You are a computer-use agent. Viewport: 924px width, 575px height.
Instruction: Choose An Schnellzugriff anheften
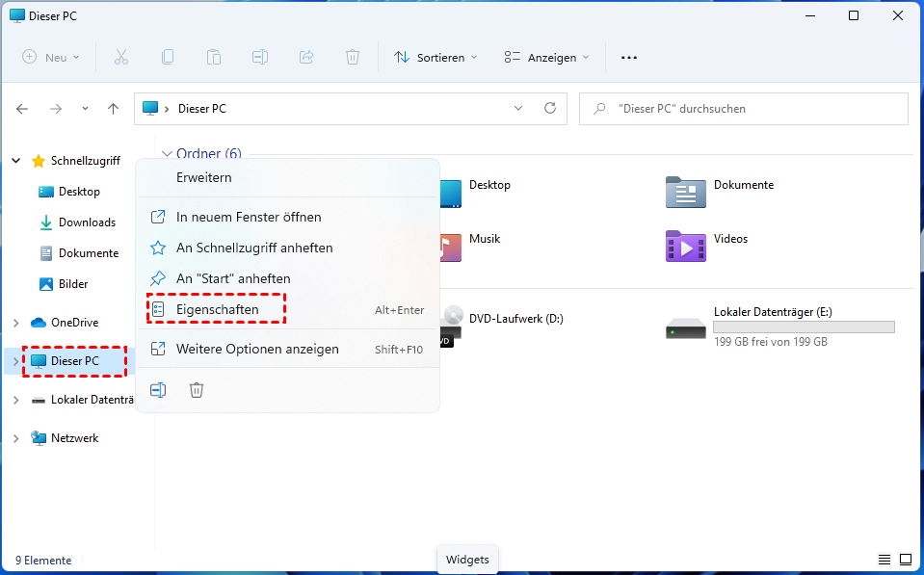[x=254, y=248]
